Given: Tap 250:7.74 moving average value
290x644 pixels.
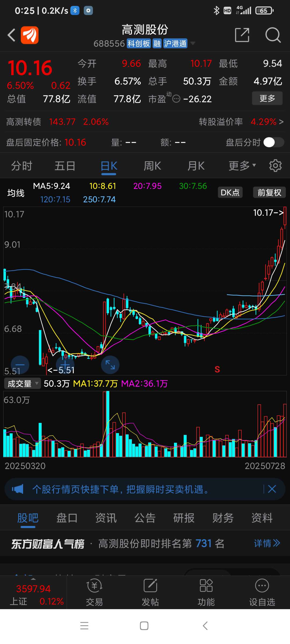Looking at the screenshot, I should tap(99, 199).
